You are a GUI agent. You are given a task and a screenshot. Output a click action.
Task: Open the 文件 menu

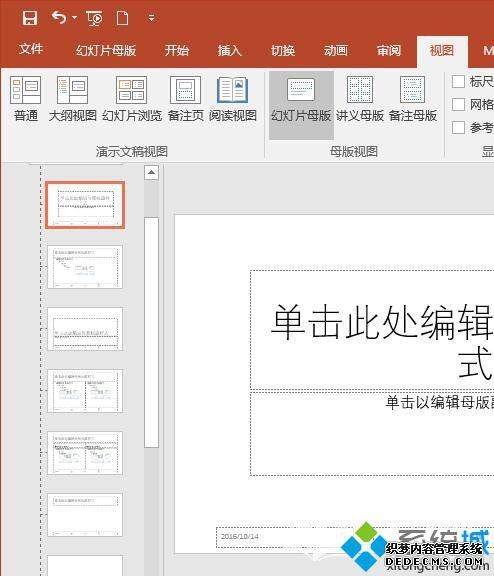pos(31,49)
